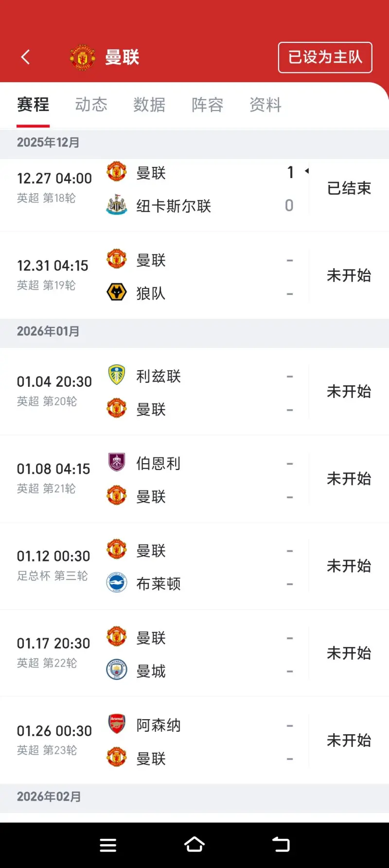Select the 阵容 tab
Image resolution: width=389 pixels, height=868 pixels.
[x=207, y=105]
